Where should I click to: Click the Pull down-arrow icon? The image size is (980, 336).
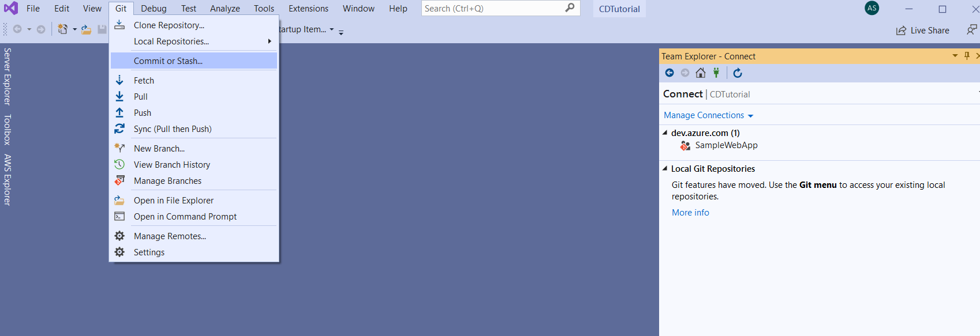119,96
